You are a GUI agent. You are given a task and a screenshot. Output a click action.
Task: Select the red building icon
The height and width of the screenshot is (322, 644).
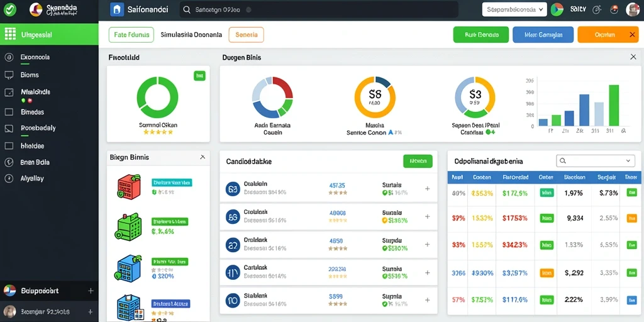point(128,187)
